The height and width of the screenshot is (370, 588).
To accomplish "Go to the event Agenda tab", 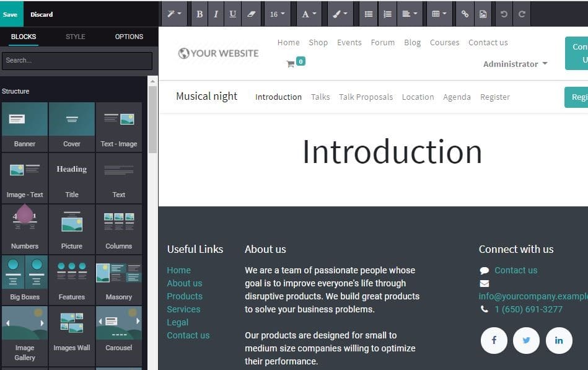I will pos(457,97).
